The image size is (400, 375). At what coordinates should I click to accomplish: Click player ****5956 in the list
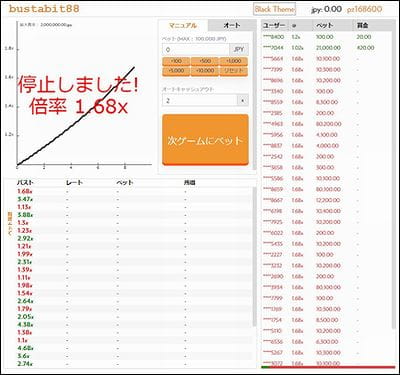273,135
